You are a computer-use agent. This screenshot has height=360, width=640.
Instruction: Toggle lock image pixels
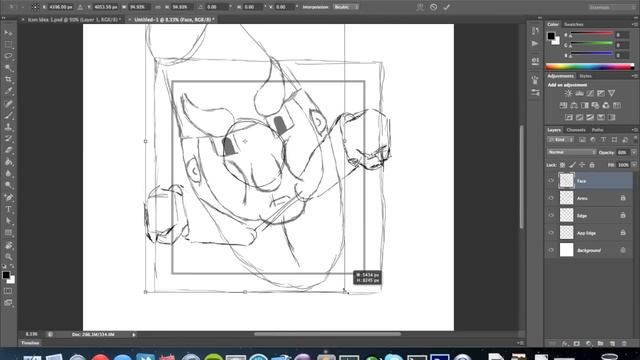572,165
